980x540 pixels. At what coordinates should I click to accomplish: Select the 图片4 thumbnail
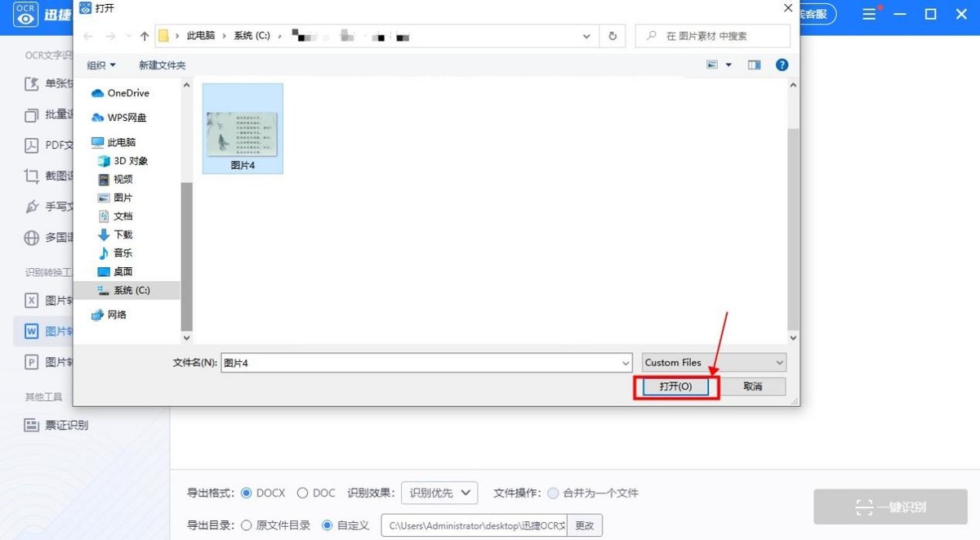242,127
